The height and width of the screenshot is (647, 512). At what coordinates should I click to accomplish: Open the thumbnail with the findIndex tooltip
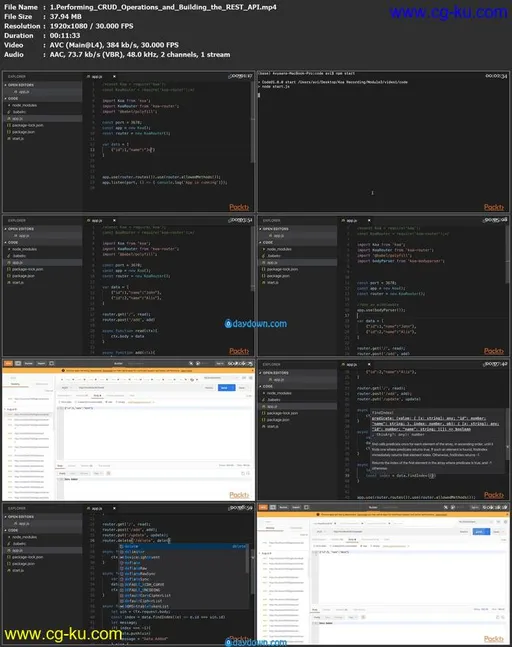tap(383, 429)
